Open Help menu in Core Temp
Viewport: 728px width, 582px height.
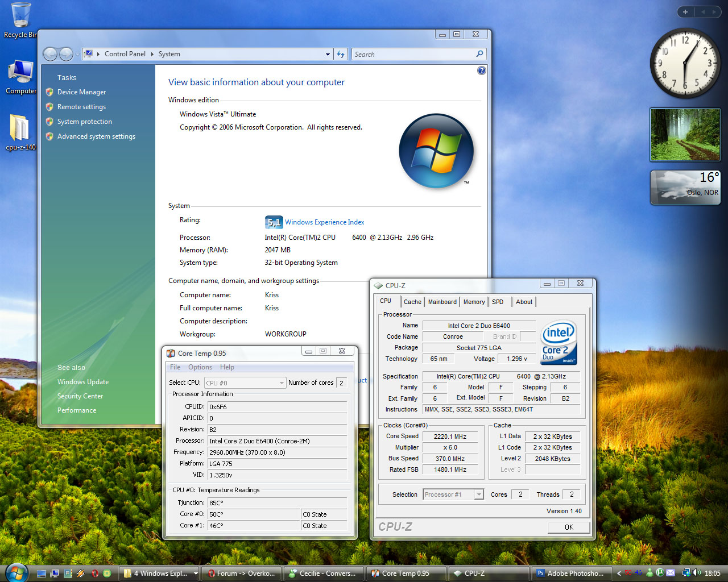pyautogui.click(x=227, y=367)
